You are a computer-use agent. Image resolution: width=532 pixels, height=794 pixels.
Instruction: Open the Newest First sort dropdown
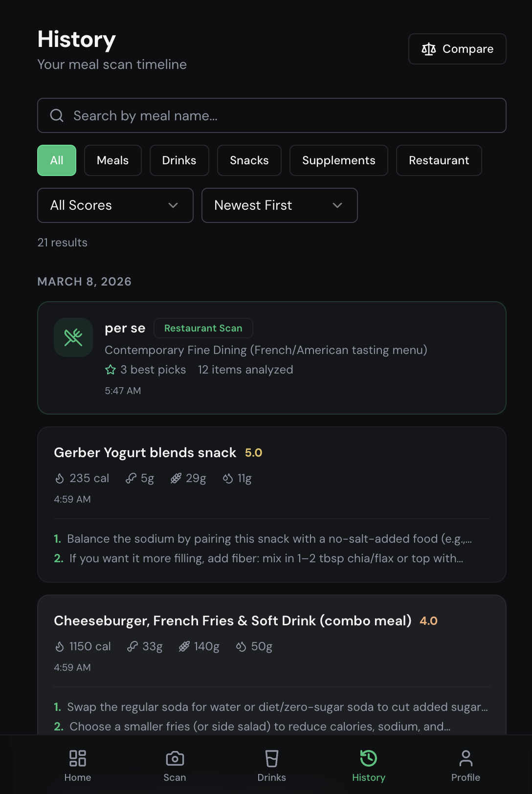coord(280,205)
